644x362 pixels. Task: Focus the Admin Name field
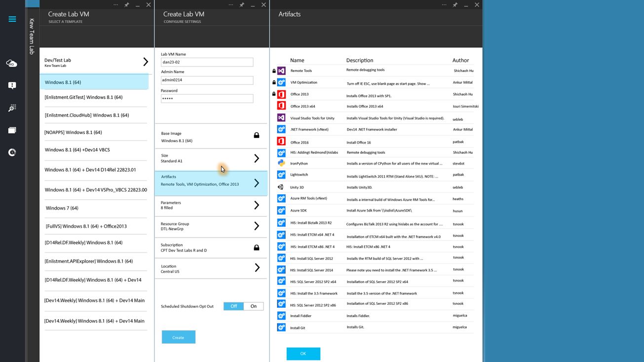[x=207, y=80]
